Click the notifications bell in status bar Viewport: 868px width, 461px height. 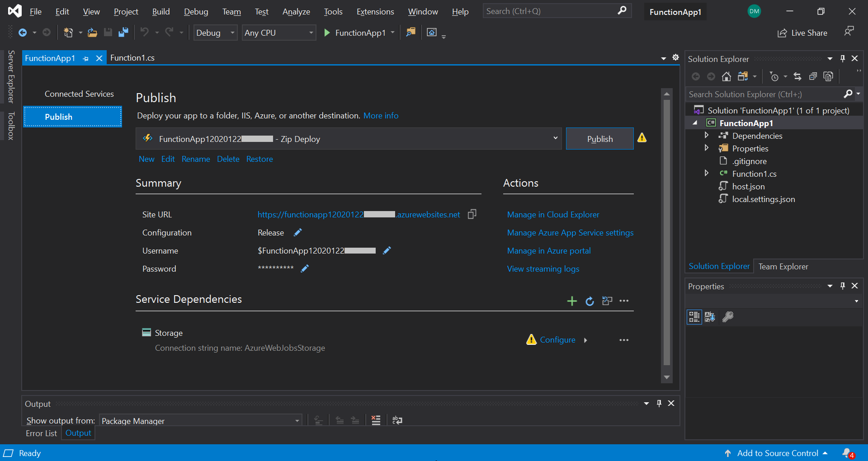click(848, 453)
